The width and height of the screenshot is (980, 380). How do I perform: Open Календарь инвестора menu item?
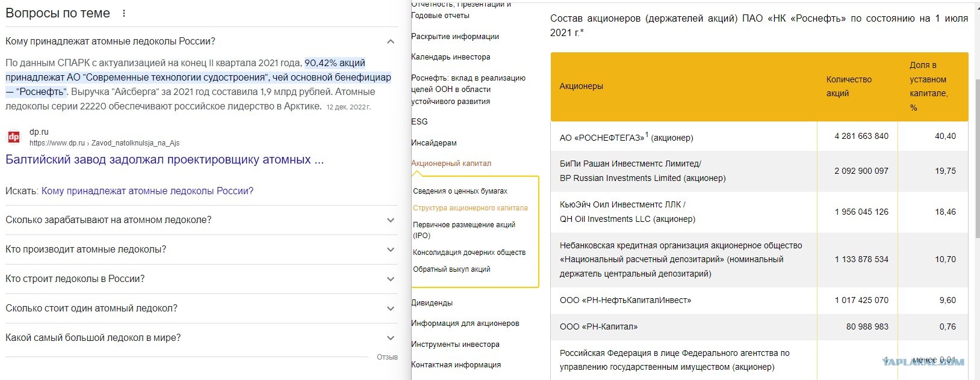click(451, 57)
